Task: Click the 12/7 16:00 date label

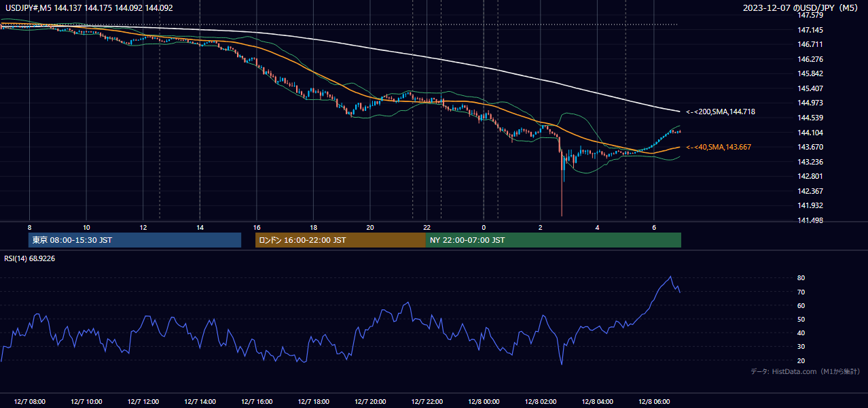Action: coord(256,402)
